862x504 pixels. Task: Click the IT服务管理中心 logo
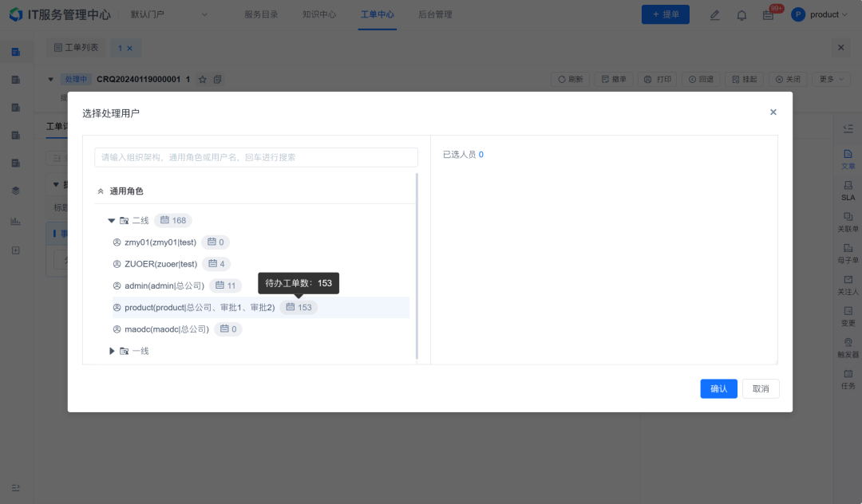pyautogui.click(x=61, y=14)
